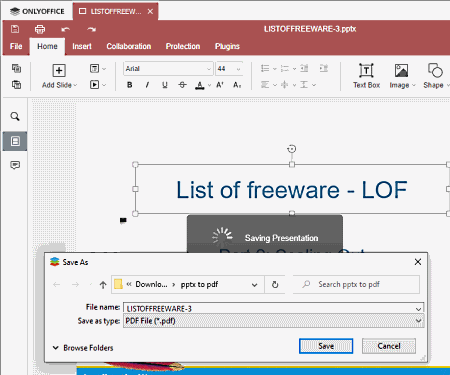The image size is (450, 375).
Task: Click the Start Slideshow play icon
Action: [94, 85]
